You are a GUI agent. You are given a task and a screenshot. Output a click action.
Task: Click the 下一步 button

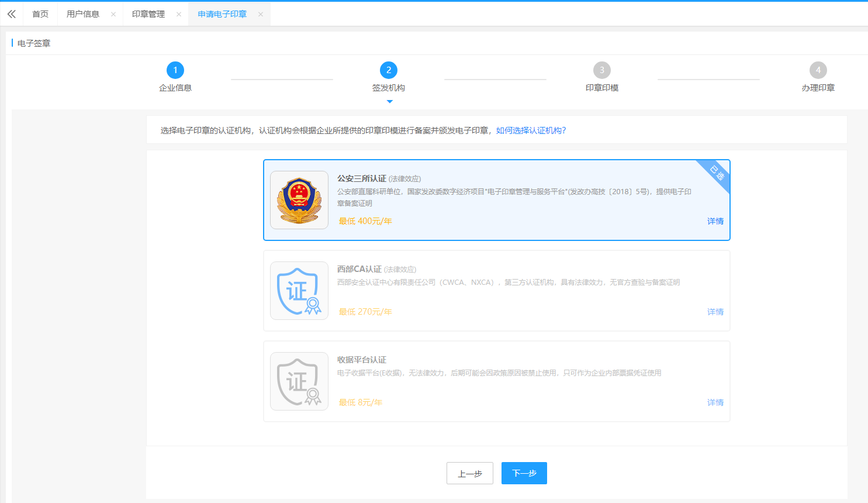click(524, 473)
